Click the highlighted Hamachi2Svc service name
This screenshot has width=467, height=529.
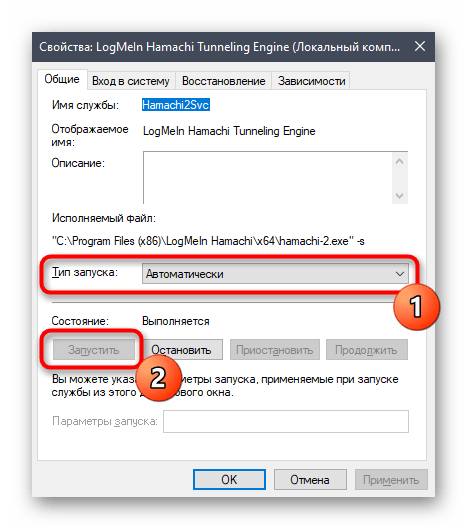tap(176, 105)
